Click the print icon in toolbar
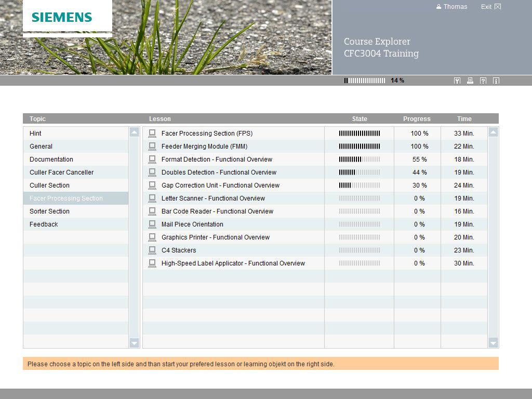Image resolution: width=532 pixels, height=399 pixels. point(470,81)
